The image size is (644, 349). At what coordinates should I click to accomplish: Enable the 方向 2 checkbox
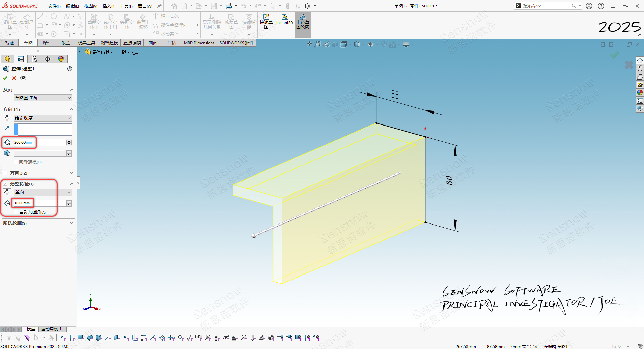click(x=5, y=173)
